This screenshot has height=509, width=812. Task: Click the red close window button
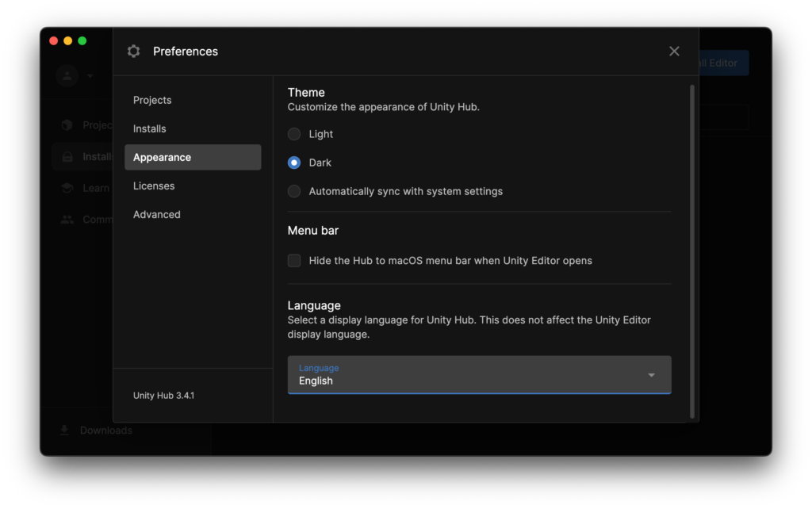point(53,41)
